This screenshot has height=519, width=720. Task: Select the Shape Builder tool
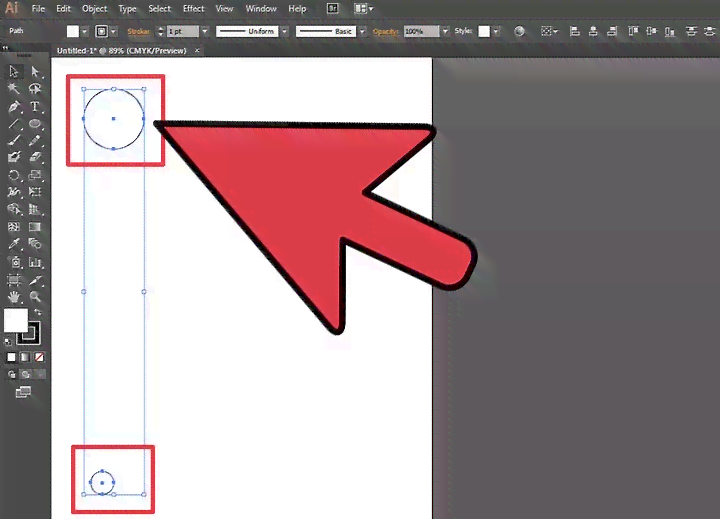click(14, 209)
